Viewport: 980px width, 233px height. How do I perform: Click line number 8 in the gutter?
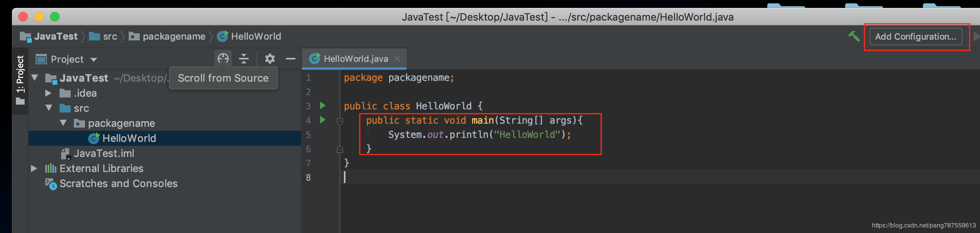[x=308, y=178]
